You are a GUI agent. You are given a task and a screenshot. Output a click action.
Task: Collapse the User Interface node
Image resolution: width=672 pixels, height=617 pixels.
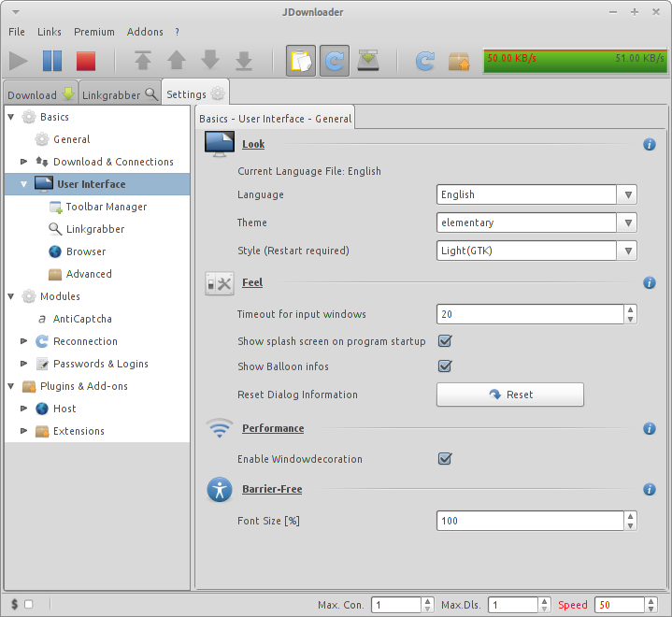[24, 184]
